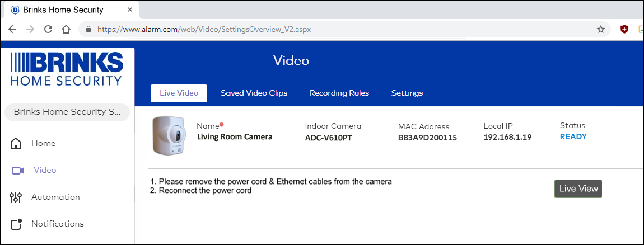
Task: Switch to Saved Video Clips tab
Action: click(254, 93)
